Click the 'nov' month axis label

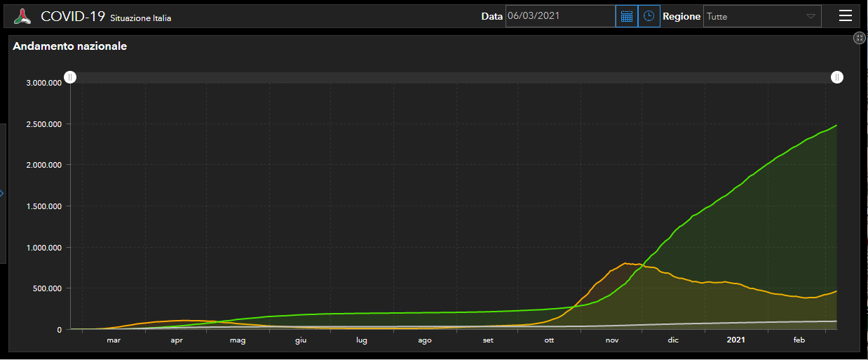point(612,340)
